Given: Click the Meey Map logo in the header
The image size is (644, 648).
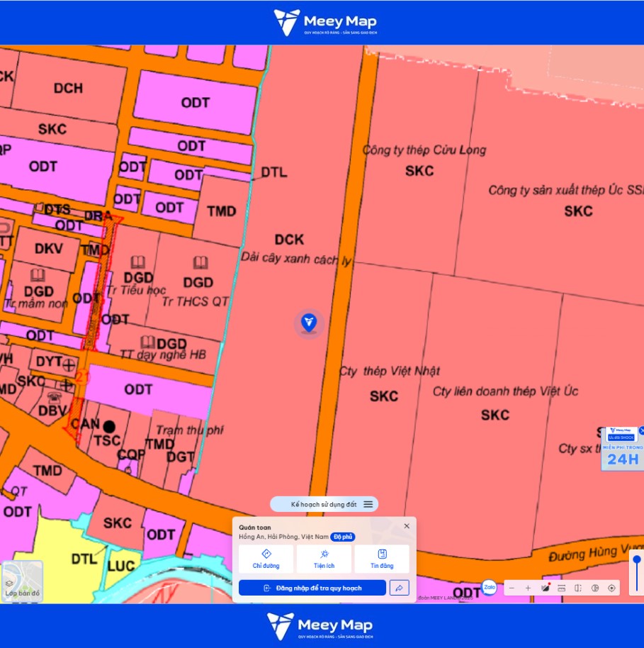Looking at the screenshot, I should [x=325, y=22].
